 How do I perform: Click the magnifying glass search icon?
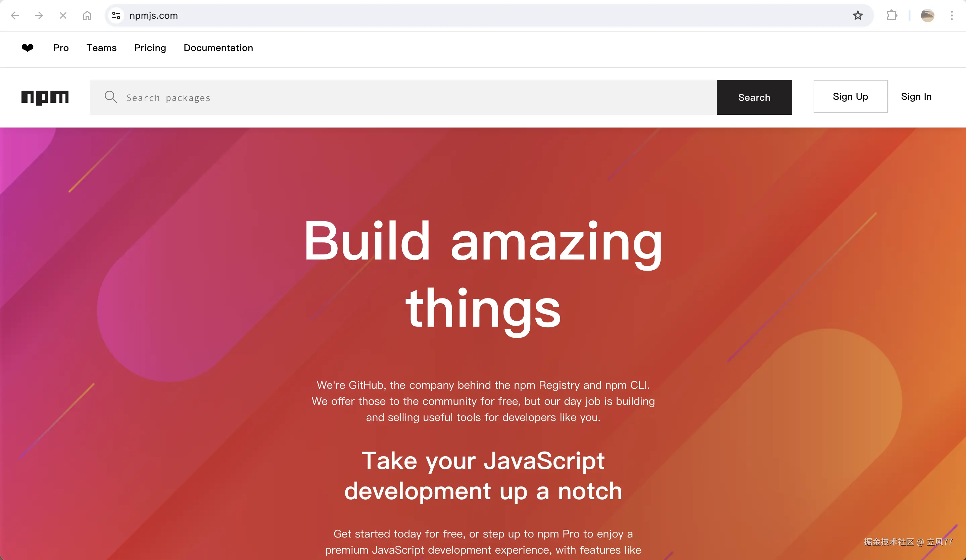pyautogui.click(x=110, y=97)
